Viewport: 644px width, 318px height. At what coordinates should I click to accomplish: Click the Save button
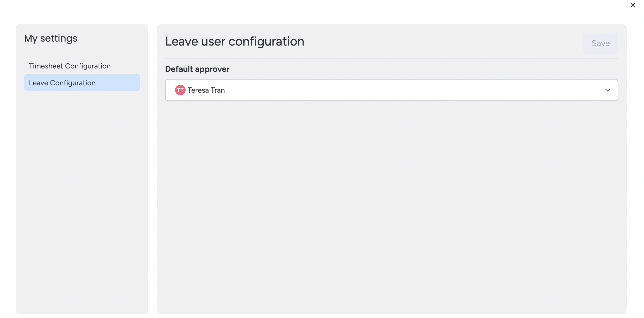point(601,43)
